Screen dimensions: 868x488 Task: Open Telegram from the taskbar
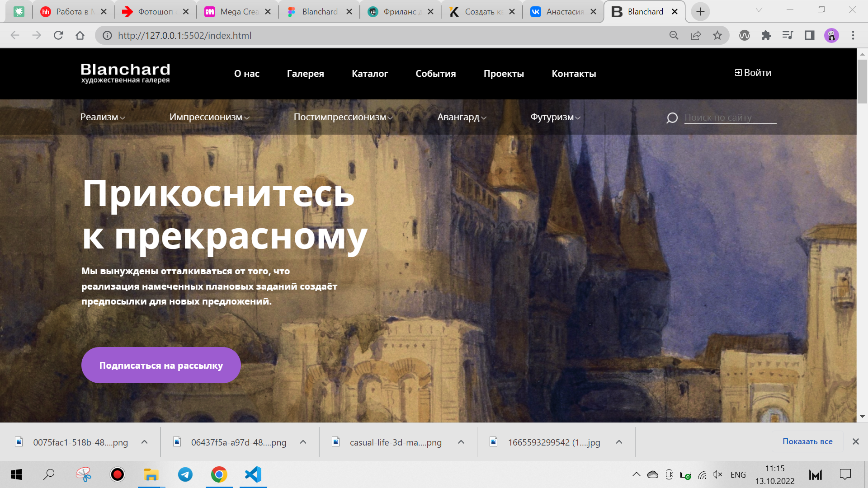pos(185,474)
